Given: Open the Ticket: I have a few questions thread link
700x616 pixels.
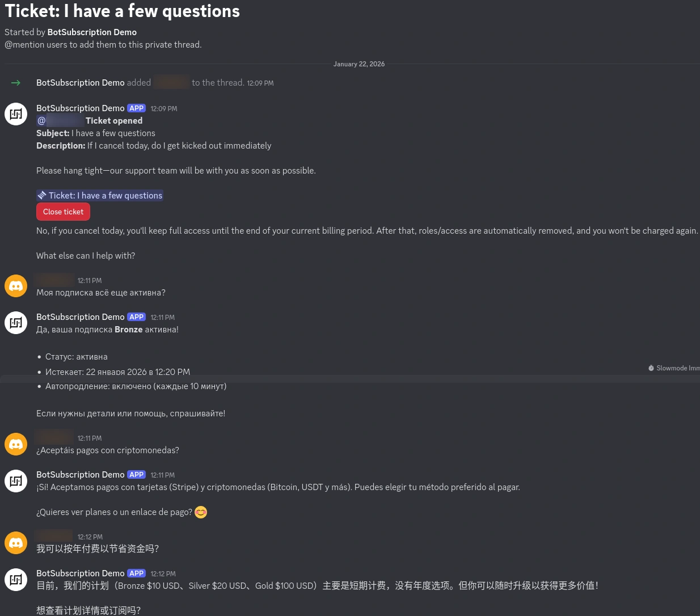Looking at the screenshot, I should click(106, 195).
